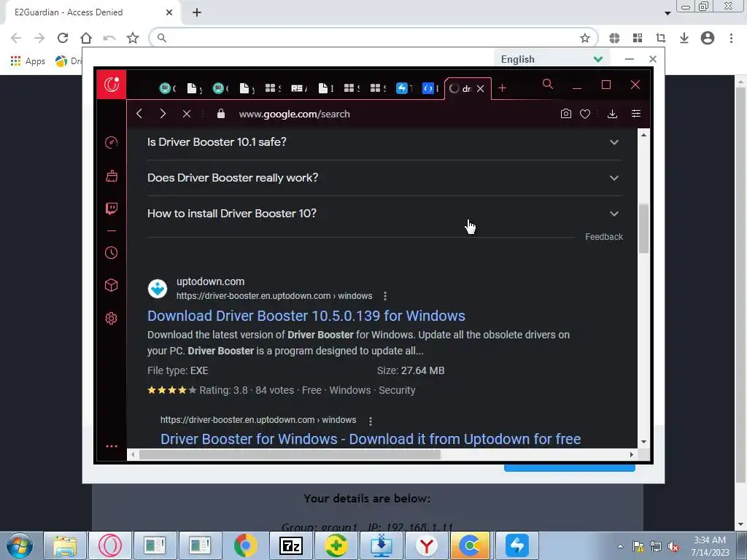Open GX Cleaner broom icon in sidebar
This screenshot has height=560, width=747.
[112, 176]
